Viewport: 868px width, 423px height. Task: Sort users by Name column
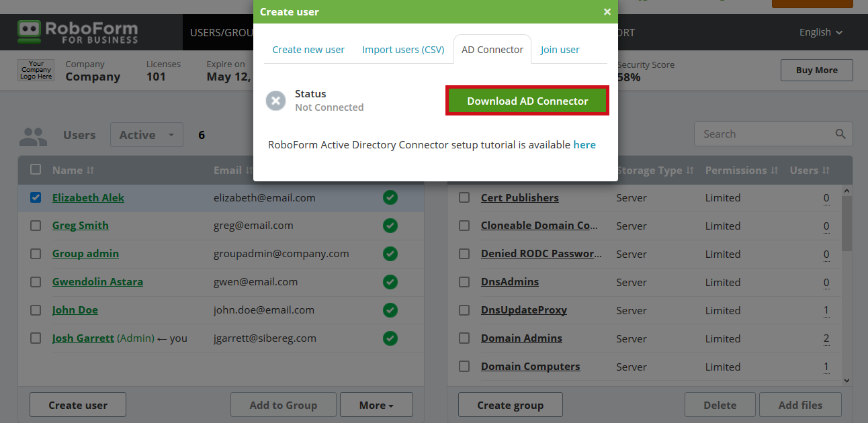[73, 171]
